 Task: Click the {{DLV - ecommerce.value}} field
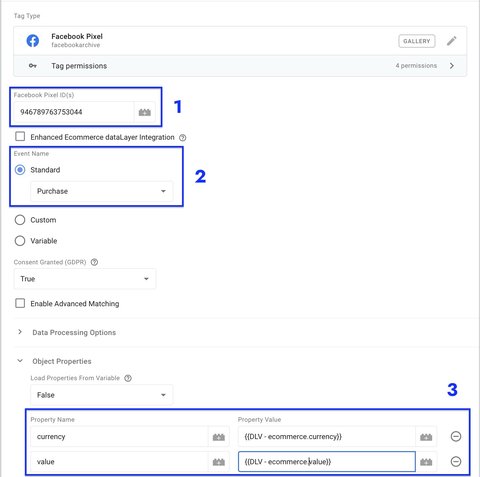pos(327,462)
